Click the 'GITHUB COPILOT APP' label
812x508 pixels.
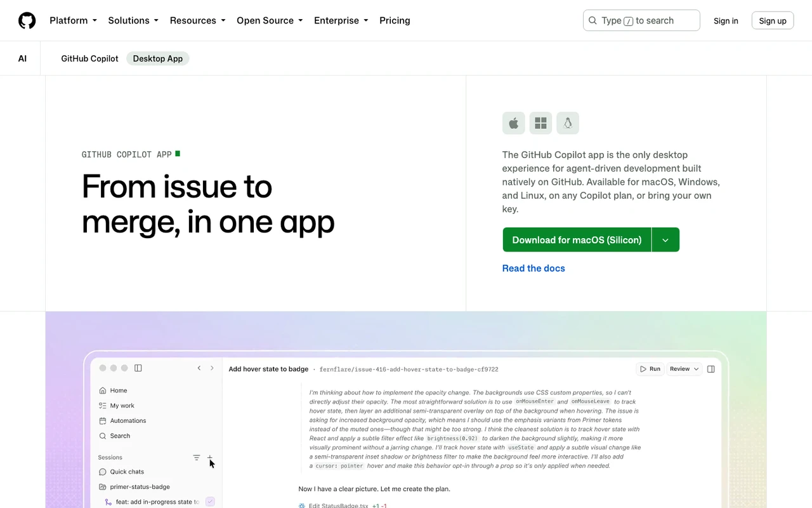tap(127, 154)
